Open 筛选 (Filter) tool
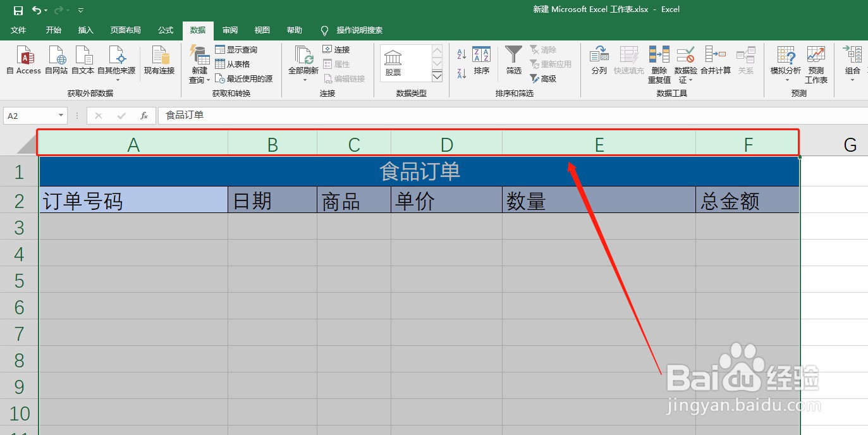Screen dimensions: 868x435 513,61
